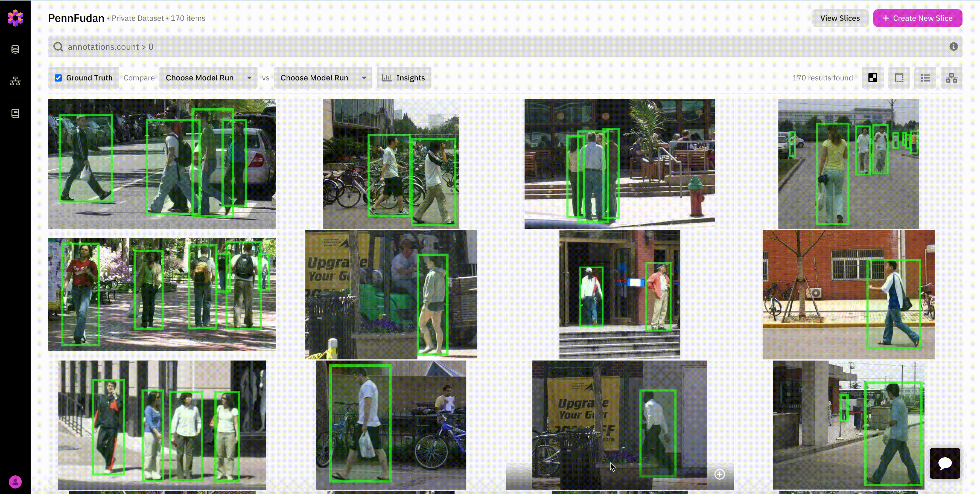Click the search magnifier icon
Image resolution: width=980 pixels, height=494 pixels.
(x=58, y=47)
